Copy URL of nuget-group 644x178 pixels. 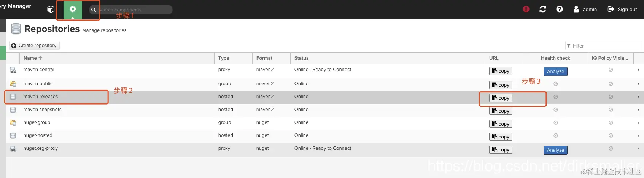[x=501, y=124]
